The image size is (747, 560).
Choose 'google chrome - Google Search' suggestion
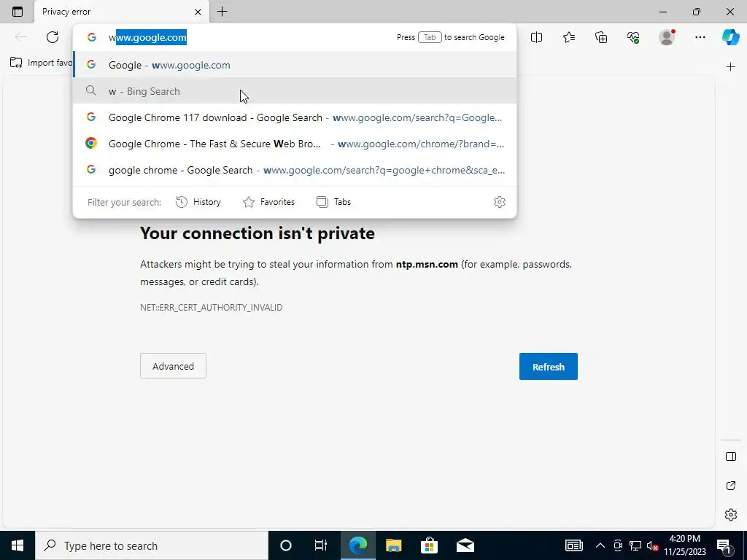click(x=295, y=169)
